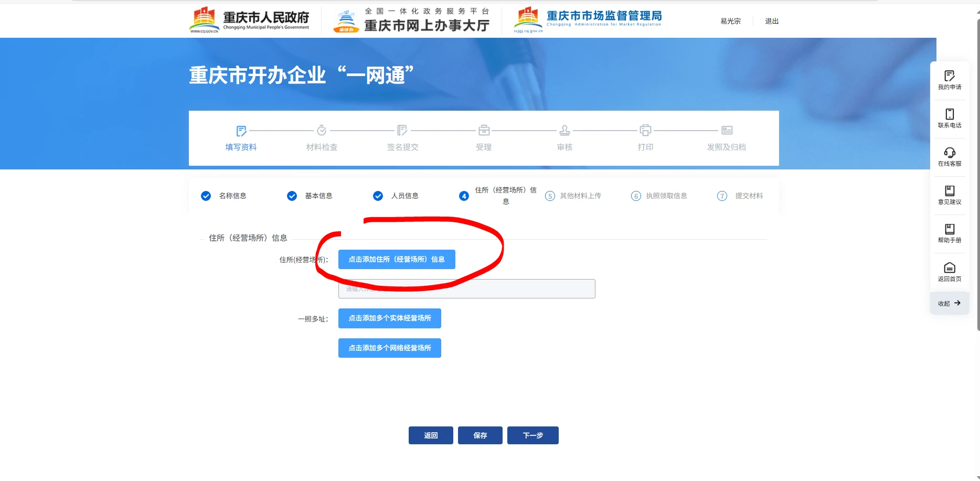Click 点击添加住所（经营场所）信息 button
Image resolution: width=980 pixels, height=481 pixels.
pyautogui.click(x=397, y=259)
